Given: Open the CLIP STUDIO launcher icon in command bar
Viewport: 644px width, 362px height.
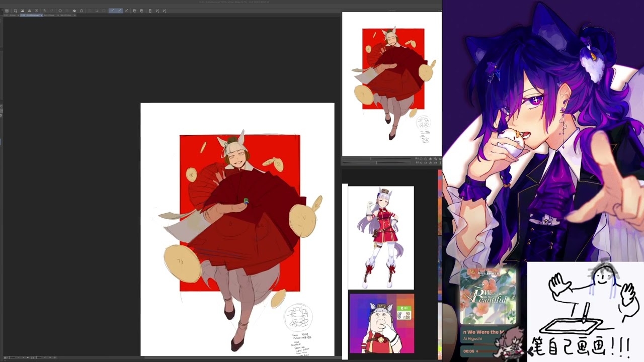Looking at the screenshot, I should click(7, 11).
